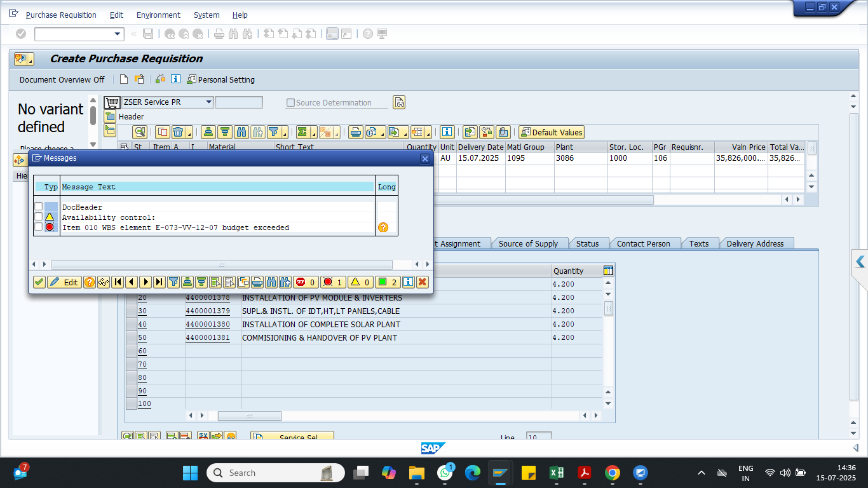Switch to the Source of Supply tab

point(528,243)
